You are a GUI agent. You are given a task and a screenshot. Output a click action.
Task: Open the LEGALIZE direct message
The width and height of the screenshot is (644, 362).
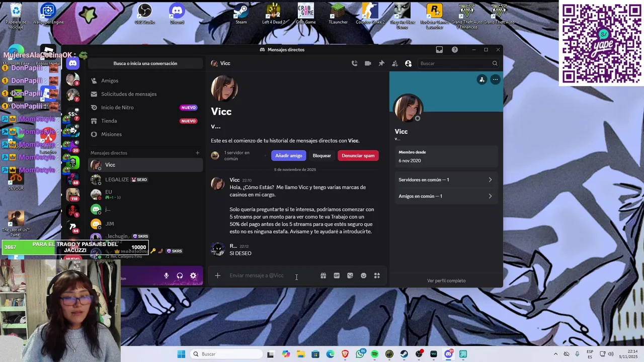(145, 179)
